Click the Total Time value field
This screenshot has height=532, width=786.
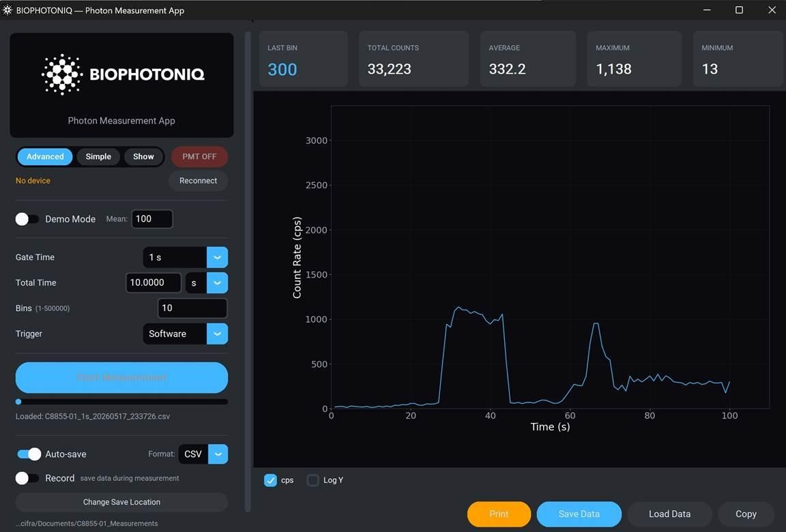[154, 282]
